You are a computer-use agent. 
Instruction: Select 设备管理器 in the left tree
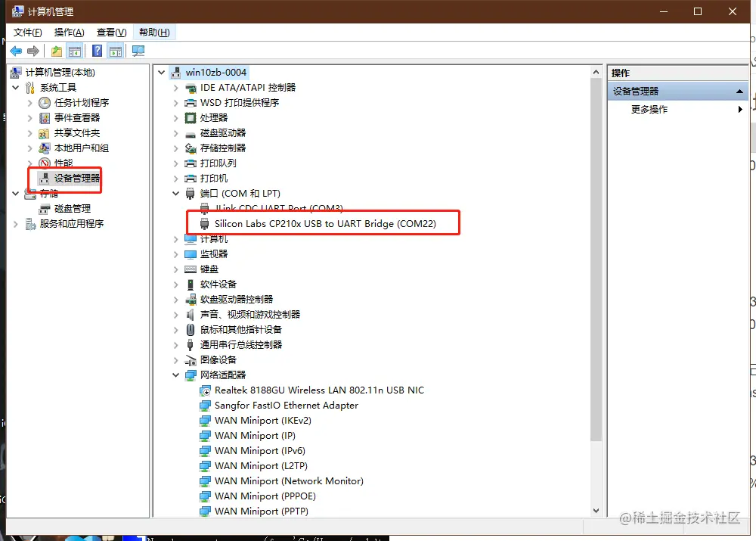pos(77,179)
